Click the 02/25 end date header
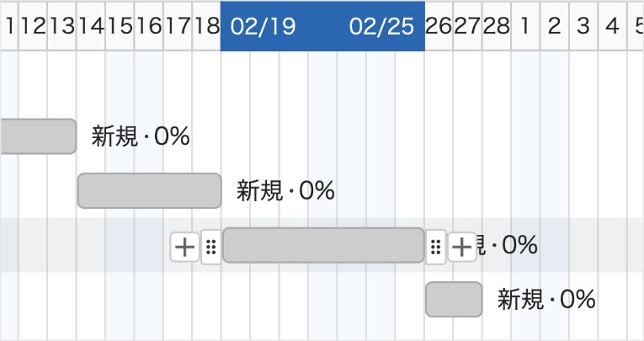Screen dimensions: 644x341 [x=382, y=26]
